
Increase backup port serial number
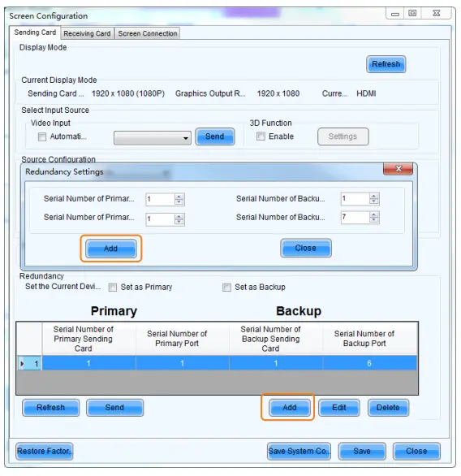(x=374, y=214)
